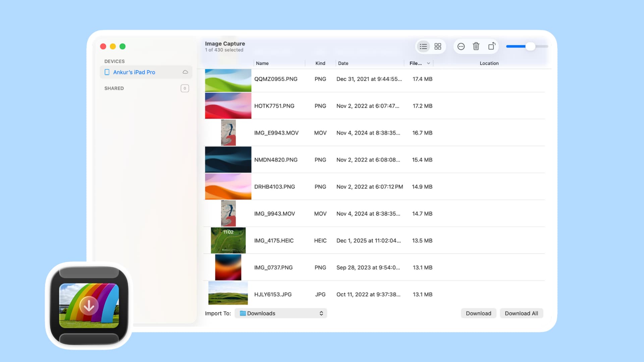Click the Shared count badge

(x=184, y=88)
